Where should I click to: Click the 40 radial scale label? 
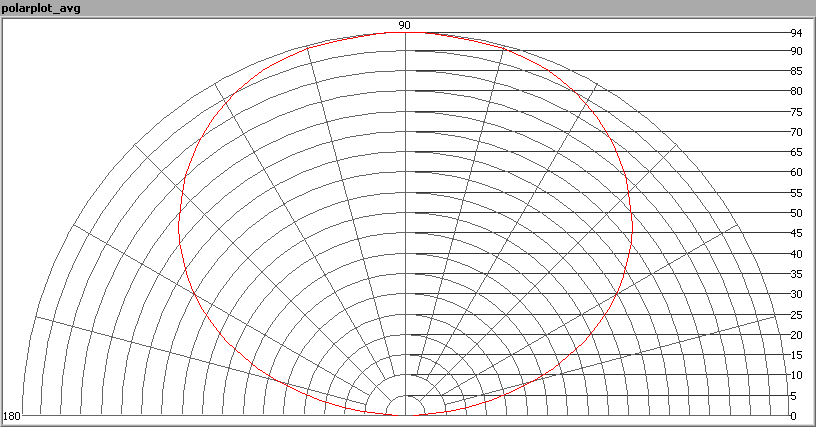coord(795,254)
